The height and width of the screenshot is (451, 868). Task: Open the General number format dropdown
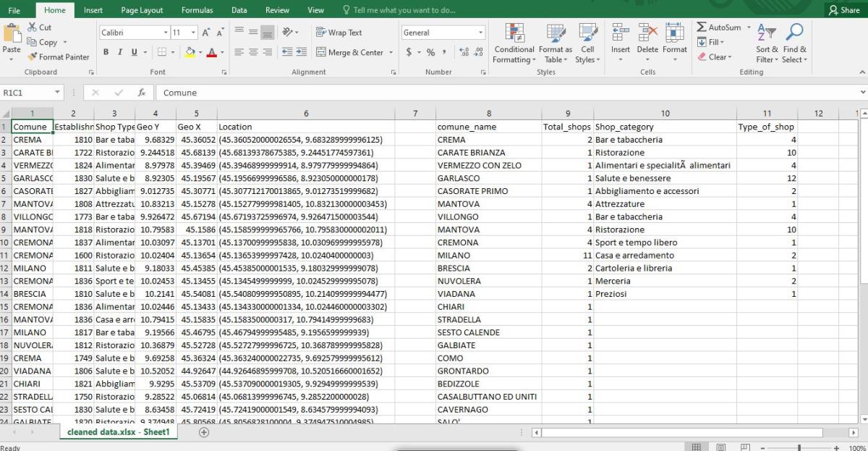[480, 33]
